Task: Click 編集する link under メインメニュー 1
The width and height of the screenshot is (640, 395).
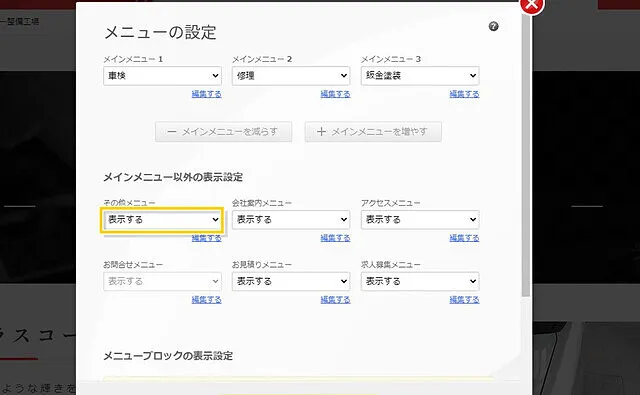Action: pos(207,94)
